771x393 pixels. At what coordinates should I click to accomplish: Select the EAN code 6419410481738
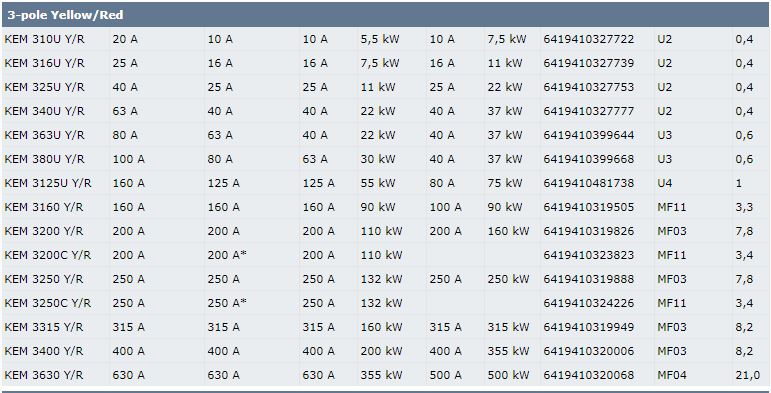(589, 183)
